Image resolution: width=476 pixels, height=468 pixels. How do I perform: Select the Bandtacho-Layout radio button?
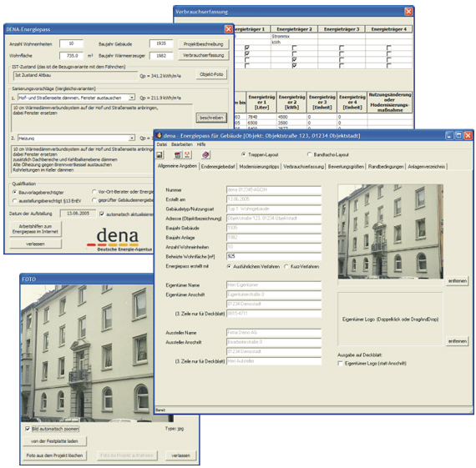(309, 154)
